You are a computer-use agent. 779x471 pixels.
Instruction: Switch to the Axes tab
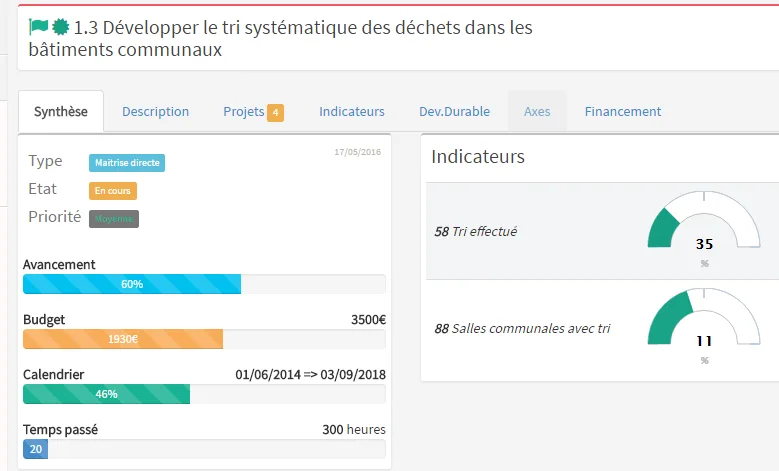(537, 111)
